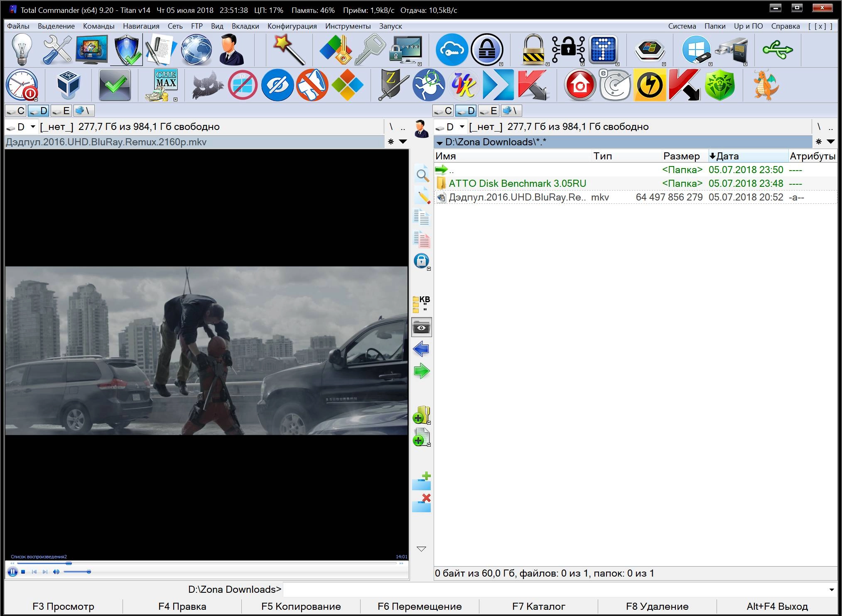This screenshot has width=842, height=616.
Task: Click the crossed-out megaphone ad blocker icon
Action: click(312, 85)
